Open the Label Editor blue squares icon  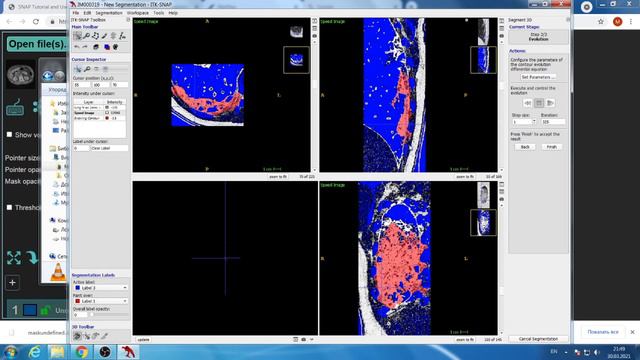coord(107,47)
